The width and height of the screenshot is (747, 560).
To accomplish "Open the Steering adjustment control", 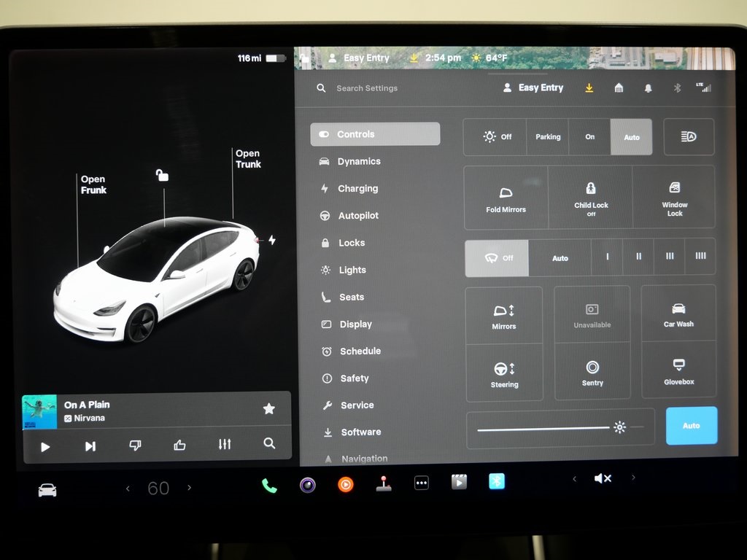I will click(504, 373).
